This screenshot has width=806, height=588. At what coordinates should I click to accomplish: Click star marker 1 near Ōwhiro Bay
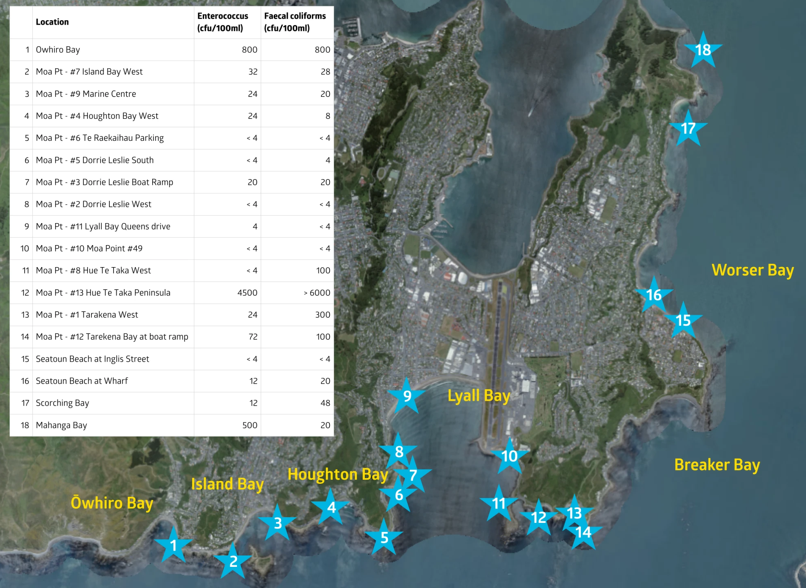coord(173,544)
